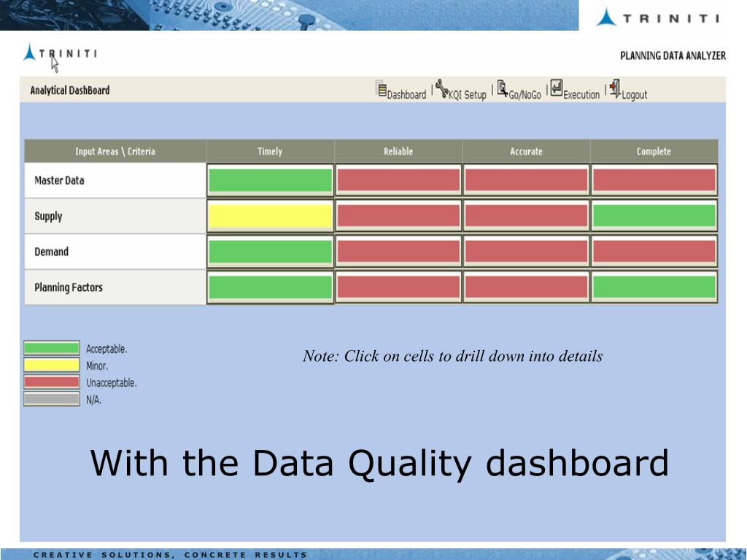This screenshot has width=747, height=560.
Task: Click the green Supply Complete cell
Action: tap(654, 216)
